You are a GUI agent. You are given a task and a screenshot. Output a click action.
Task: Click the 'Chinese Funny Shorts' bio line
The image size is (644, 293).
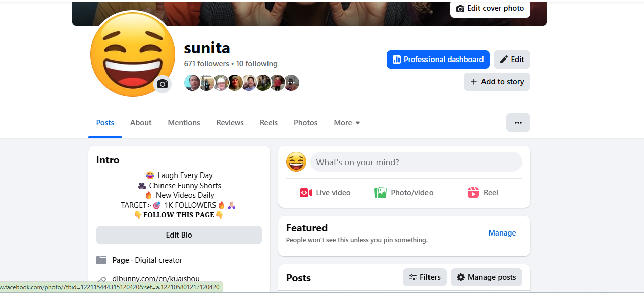[179, 185]
